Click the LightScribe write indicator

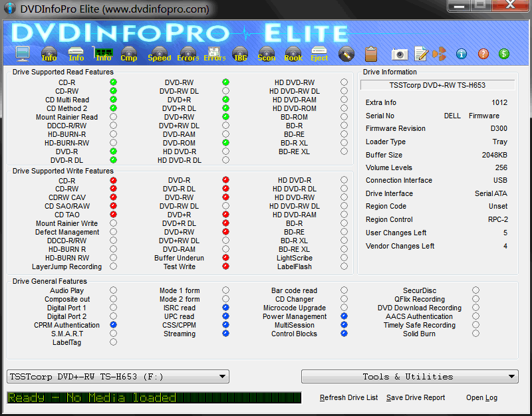point(344,258)
